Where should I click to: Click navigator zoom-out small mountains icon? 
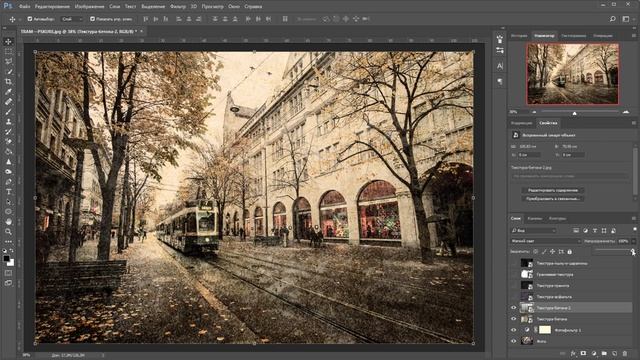(534, 112)
